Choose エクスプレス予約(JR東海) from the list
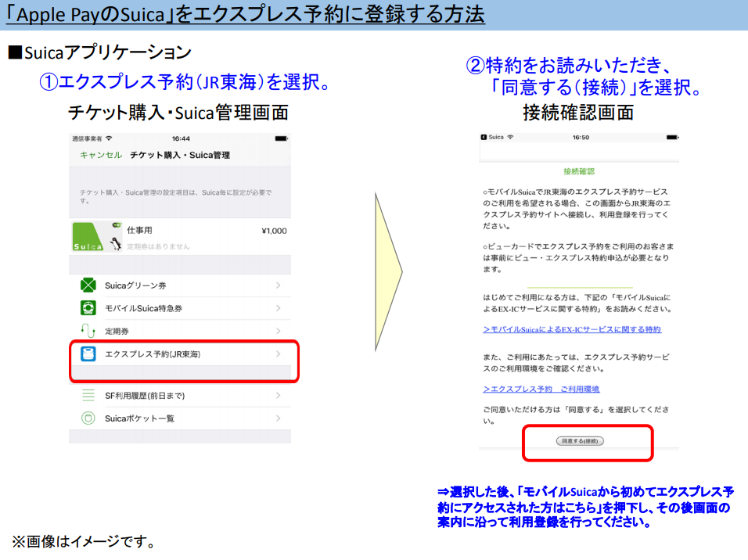This screenshot has height=560, width=748. 180,354
